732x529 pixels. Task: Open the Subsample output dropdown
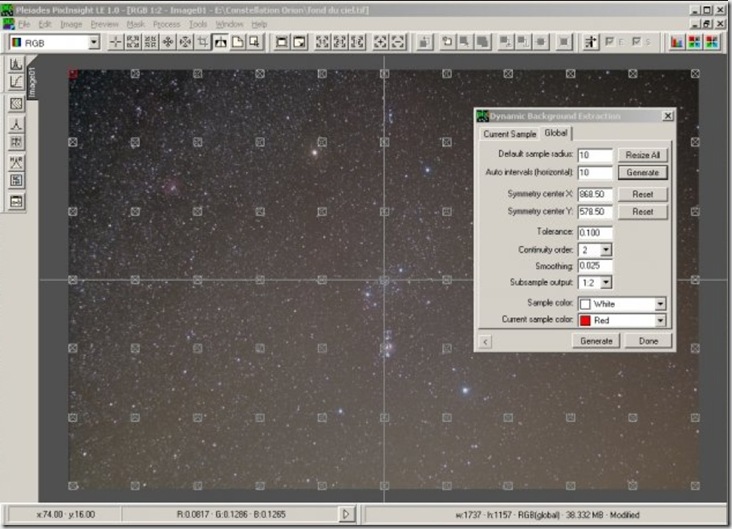coord(606,282)
